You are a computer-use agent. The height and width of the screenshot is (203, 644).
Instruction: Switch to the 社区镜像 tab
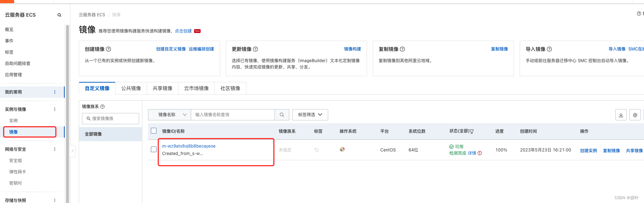coord(230,88)
